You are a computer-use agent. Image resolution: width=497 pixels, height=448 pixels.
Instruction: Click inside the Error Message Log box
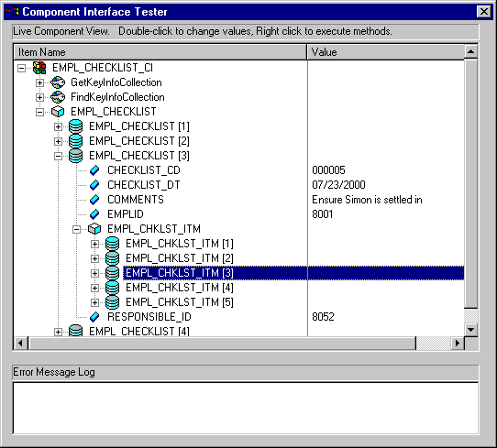click(x=246, y=408)
